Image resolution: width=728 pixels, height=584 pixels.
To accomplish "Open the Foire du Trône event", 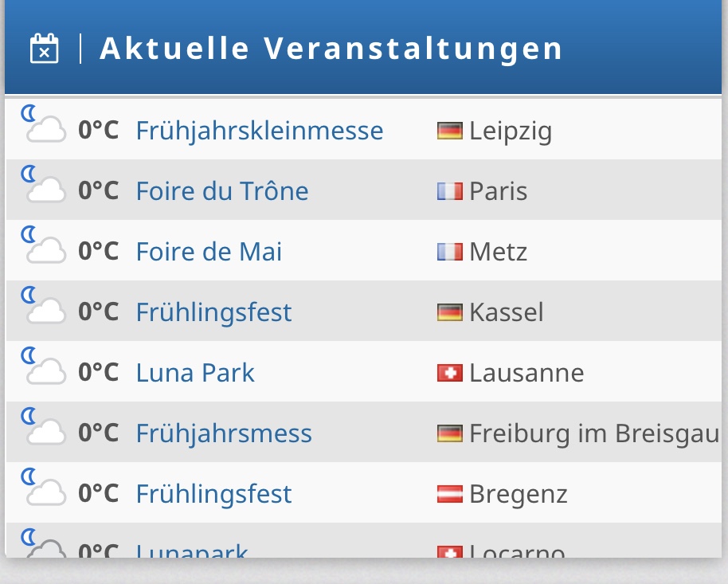I will coord(222,191).
